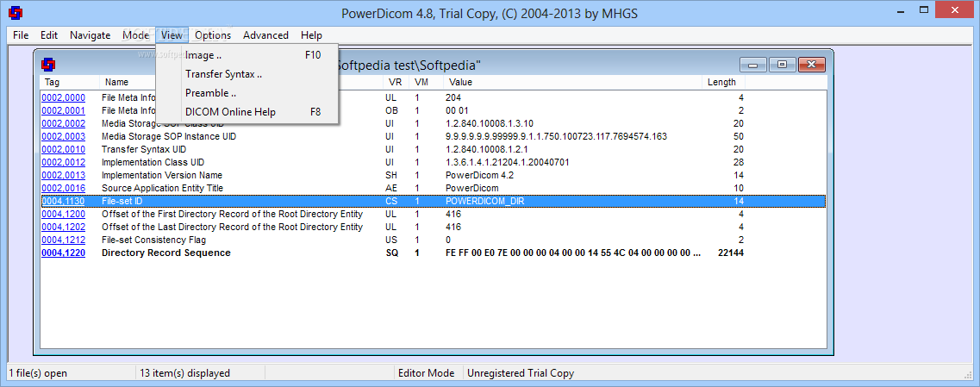Open the Navigate menu

(90, 35)
